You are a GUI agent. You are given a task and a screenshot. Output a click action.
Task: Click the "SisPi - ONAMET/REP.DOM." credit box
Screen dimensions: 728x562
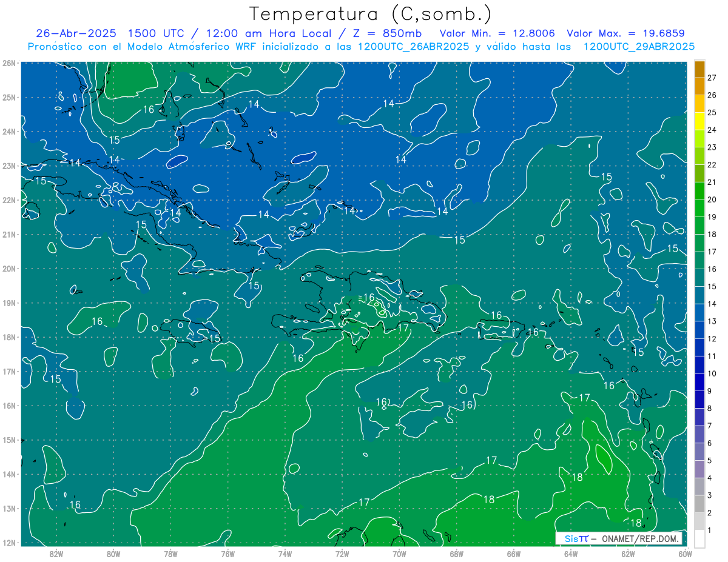(x=618, y=538)
